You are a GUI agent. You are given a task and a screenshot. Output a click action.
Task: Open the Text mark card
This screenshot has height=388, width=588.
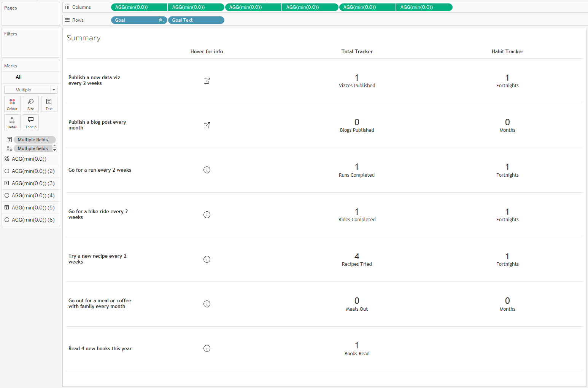pyautogui.click(x=49, y=104)
